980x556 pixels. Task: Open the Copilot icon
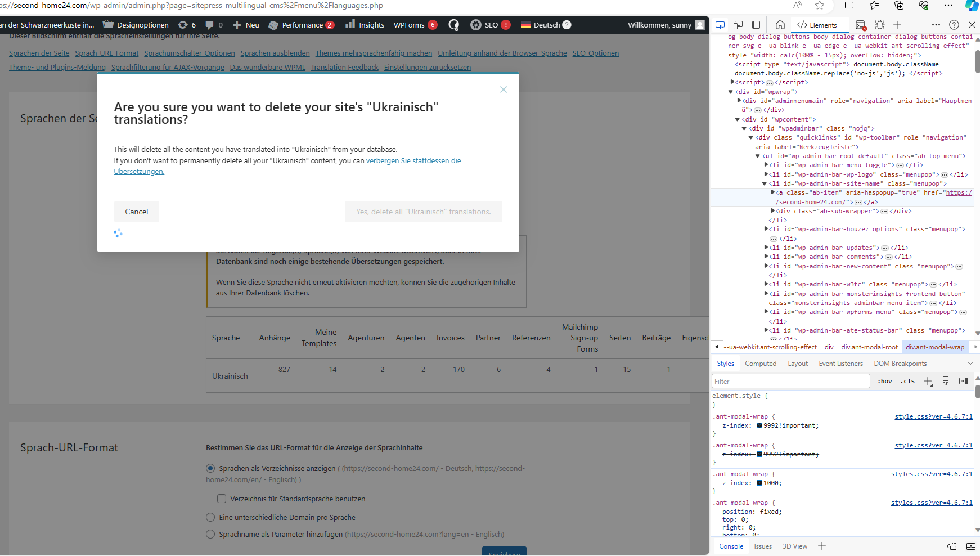[972, 6]
